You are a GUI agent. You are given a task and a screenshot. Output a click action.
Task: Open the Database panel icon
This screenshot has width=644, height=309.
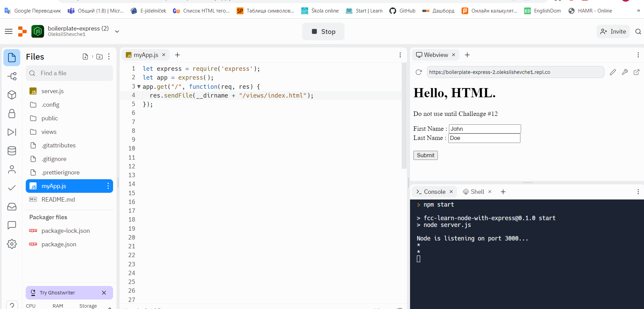click(x=12, y=151)
